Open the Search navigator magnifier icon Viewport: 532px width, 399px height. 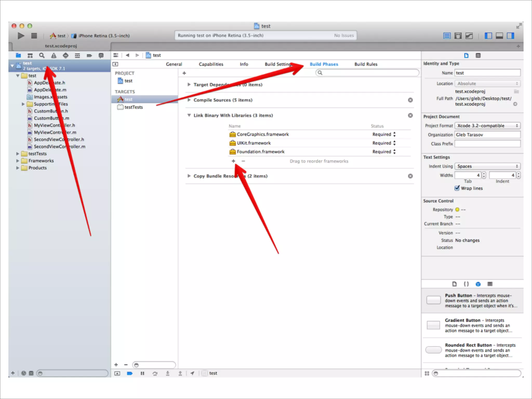[42, 55]
